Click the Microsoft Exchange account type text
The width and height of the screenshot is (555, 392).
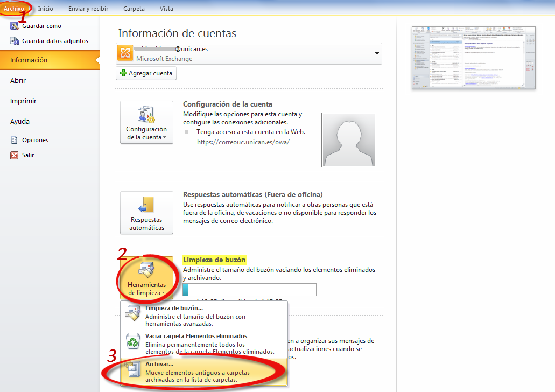pyautogui.click(x=164, y=59)
